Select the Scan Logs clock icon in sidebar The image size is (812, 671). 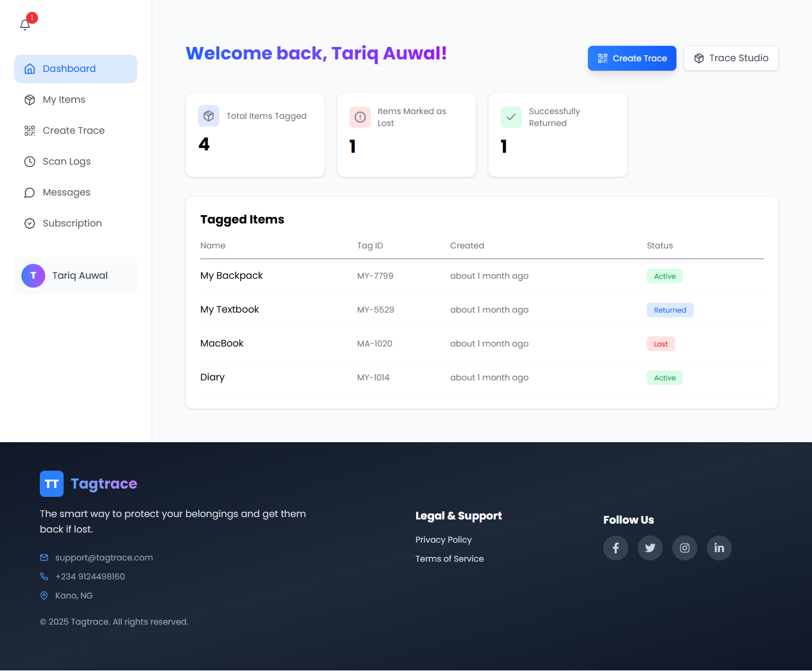30,161
